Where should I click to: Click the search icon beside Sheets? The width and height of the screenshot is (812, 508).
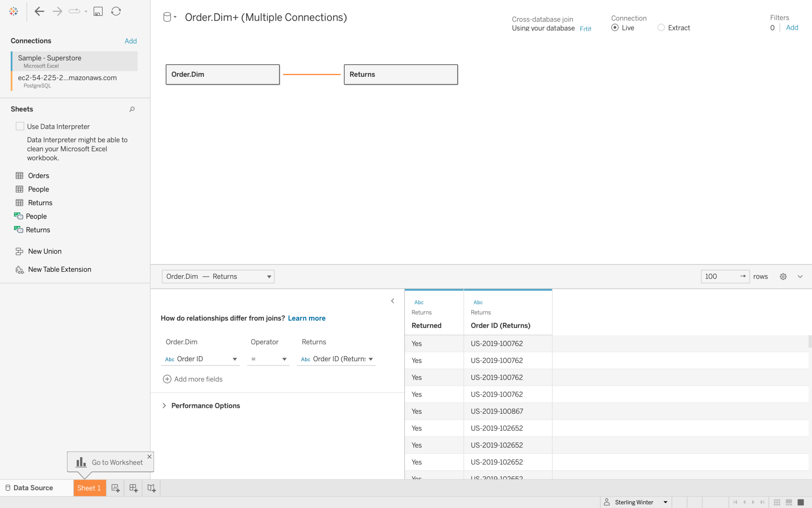[132, 109]
